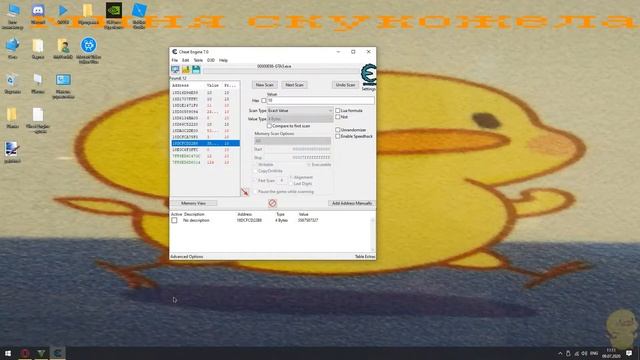This screenshot has width=640, height=360.
Task: Click the red no-entry clear list icon
Action: (272, 203)
